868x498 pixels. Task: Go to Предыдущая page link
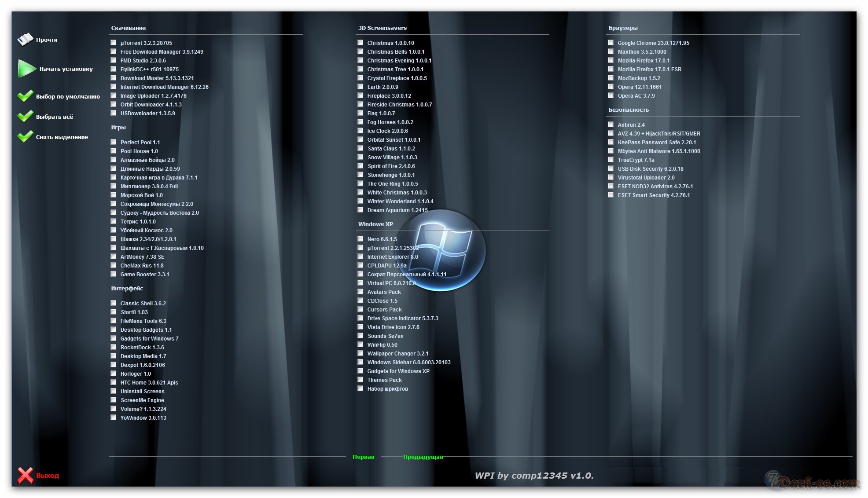pos(423,457)
